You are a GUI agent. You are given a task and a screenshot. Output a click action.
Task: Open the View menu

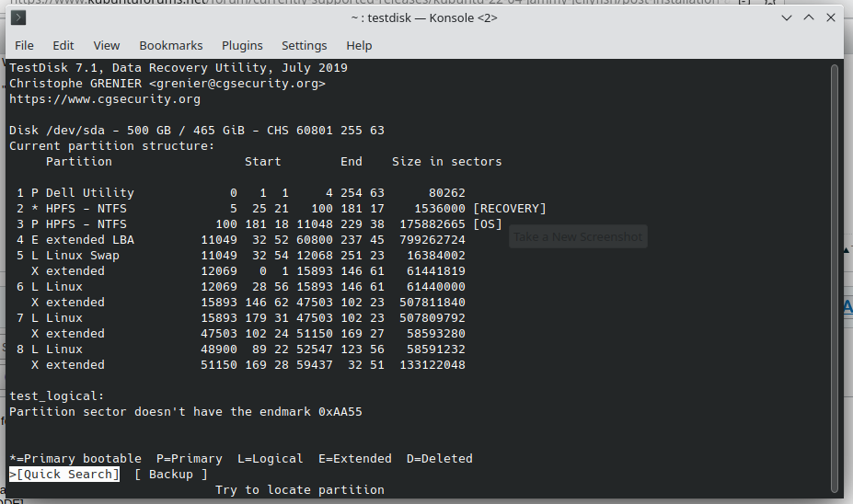coord(107,45)
